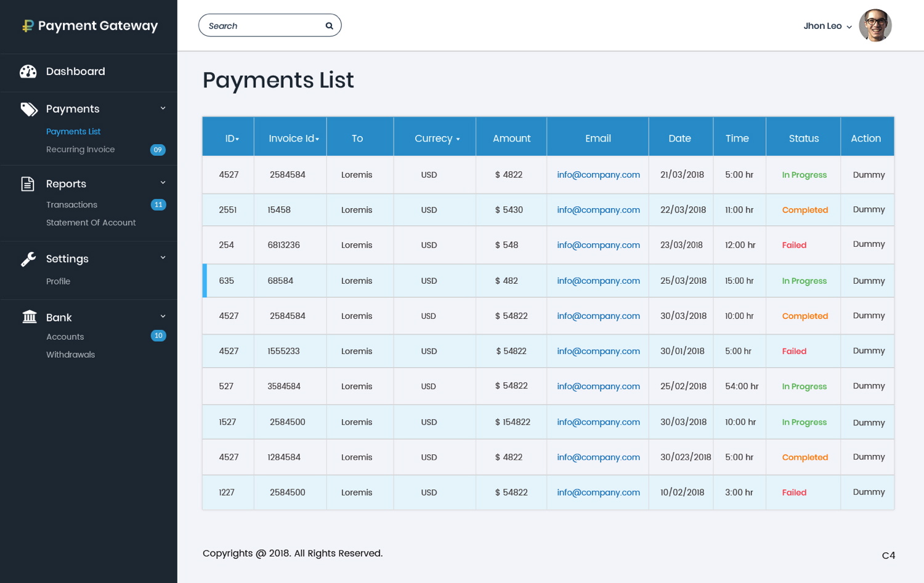Click the Bank building icon
This screenshot has height=583, width=924.
coord(29,317)
